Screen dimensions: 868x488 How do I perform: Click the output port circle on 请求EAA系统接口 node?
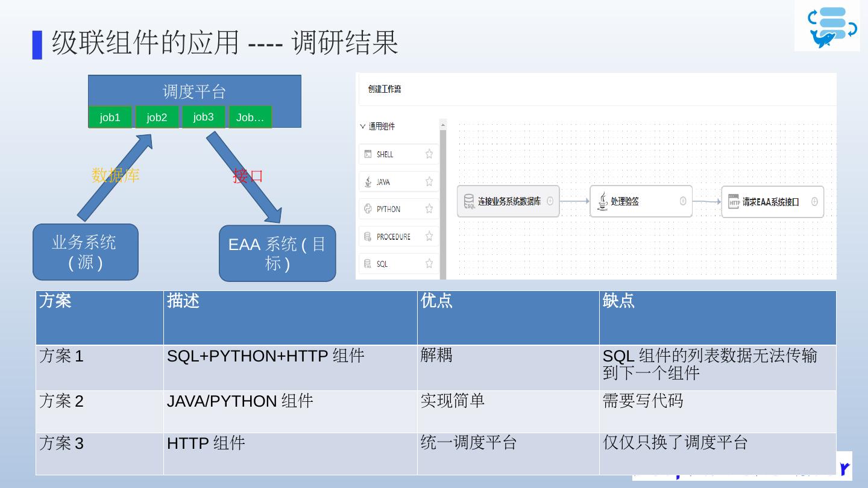(x=814, y=201)
